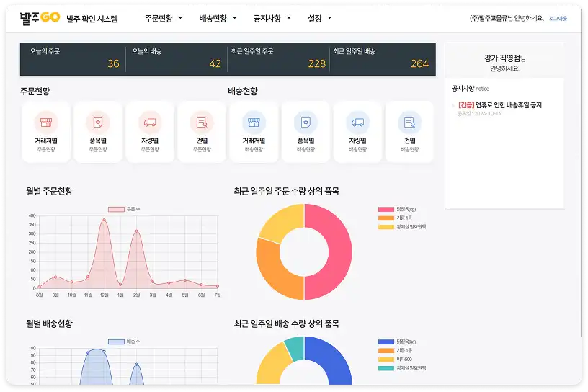Click the 2월 peak point on monthly orders chart
Viewport: 588px width, 392px height.
point(136,231)
